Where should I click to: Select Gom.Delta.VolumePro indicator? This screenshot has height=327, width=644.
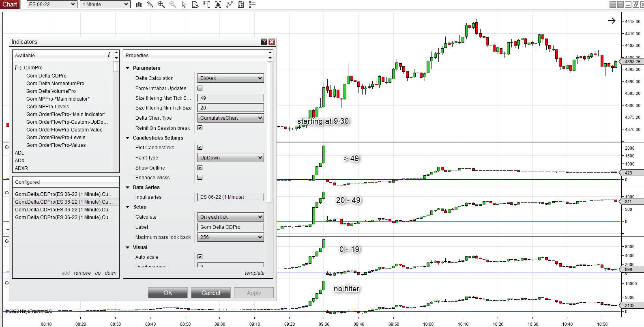coord(51,91)
